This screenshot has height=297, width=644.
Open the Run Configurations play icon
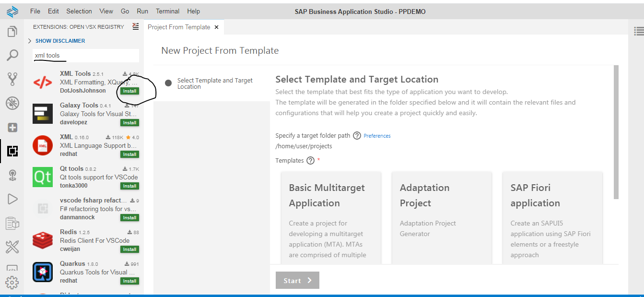12,199
